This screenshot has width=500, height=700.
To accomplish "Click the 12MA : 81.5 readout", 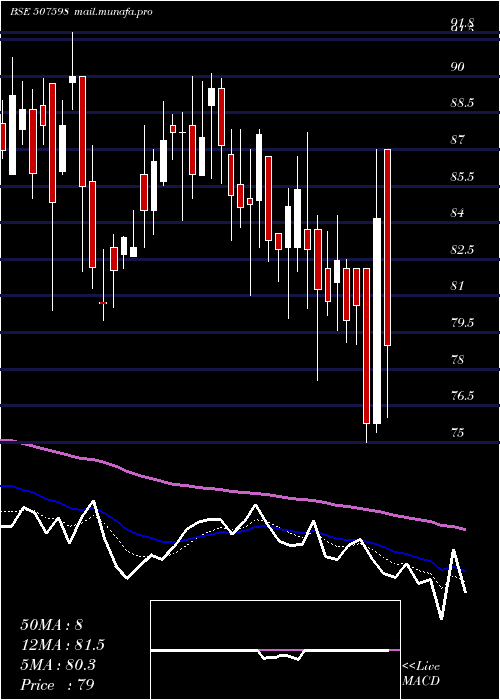I will pyautogui.click(x=62, y=645).
